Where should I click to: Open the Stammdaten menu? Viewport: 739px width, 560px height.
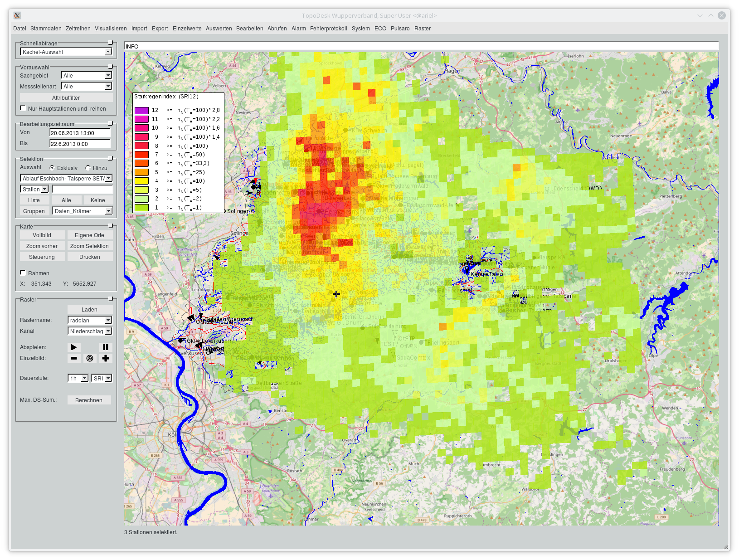(46, 29)
